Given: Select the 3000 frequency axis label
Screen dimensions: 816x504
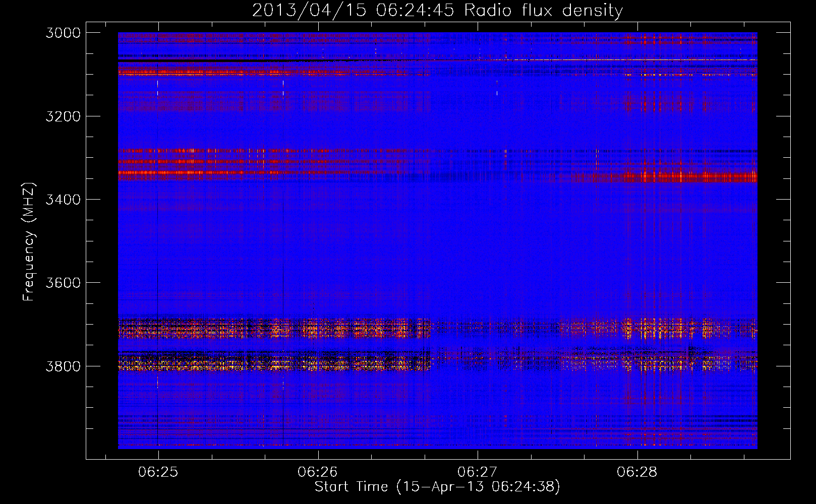Looking at the screenshot, I should [63, 33].
